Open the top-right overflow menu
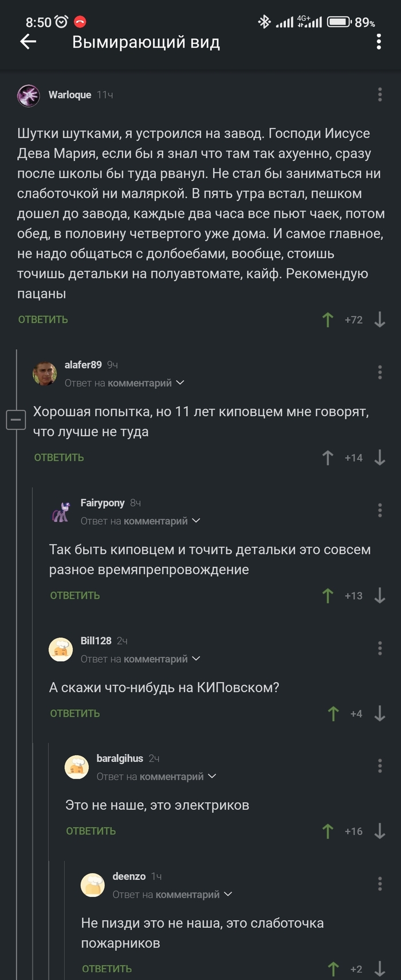The height and width of the screenshot is (980, 401). tap(379, 42)
